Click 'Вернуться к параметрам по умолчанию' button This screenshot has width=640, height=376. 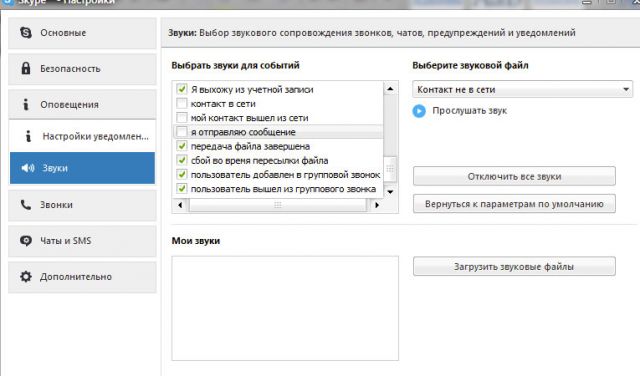[514, 204]
